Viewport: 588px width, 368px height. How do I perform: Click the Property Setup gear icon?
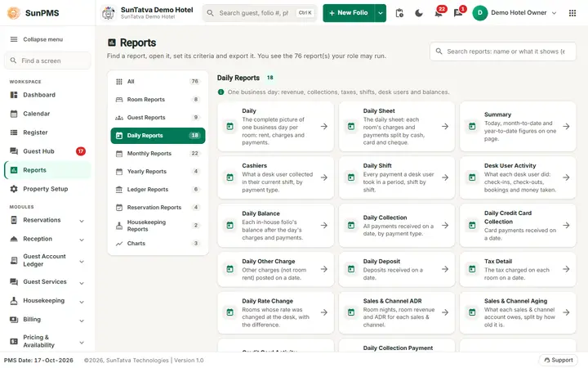(x=14, y=189)
